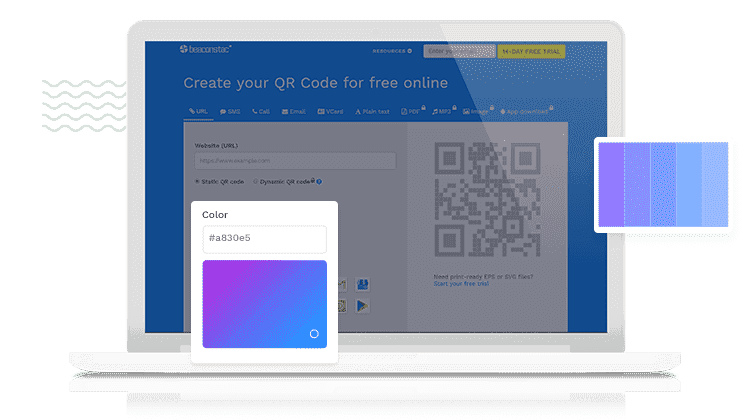The image size is (750, 420).
Task: Select the URL tab
Action: coord(199,111)
